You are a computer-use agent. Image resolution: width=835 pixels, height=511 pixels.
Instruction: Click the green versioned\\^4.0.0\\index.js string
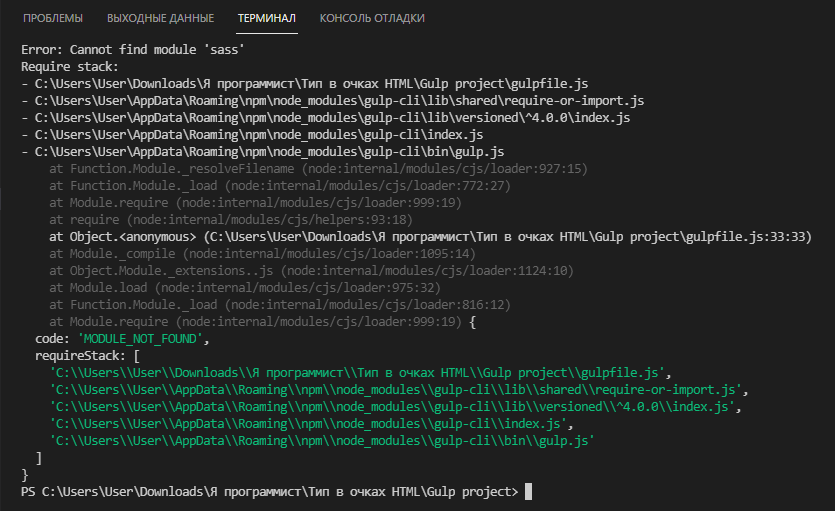392,407
